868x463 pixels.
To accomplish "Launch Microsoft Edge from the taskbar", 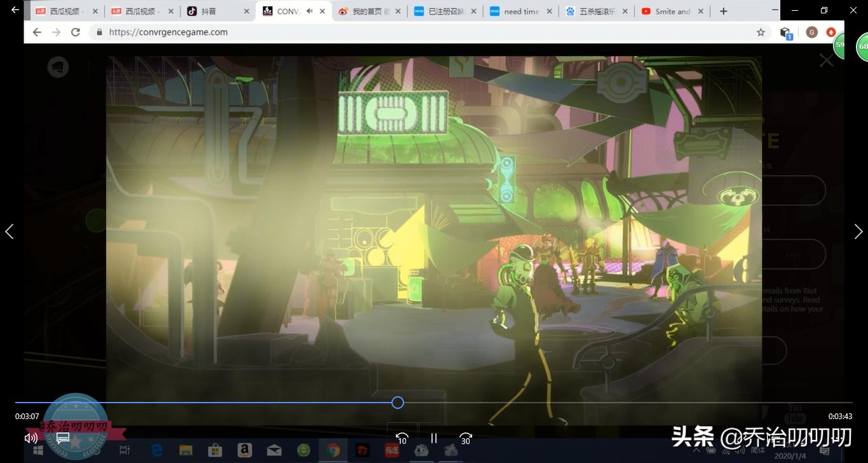I will point(156,450).
